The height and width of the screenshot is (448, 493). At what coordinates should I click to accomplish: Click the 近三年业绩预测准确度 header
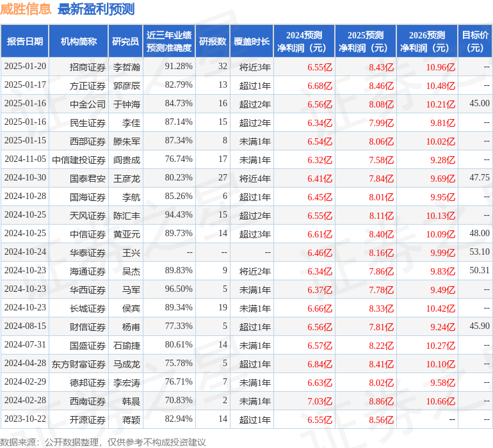[x=169, y=42]
